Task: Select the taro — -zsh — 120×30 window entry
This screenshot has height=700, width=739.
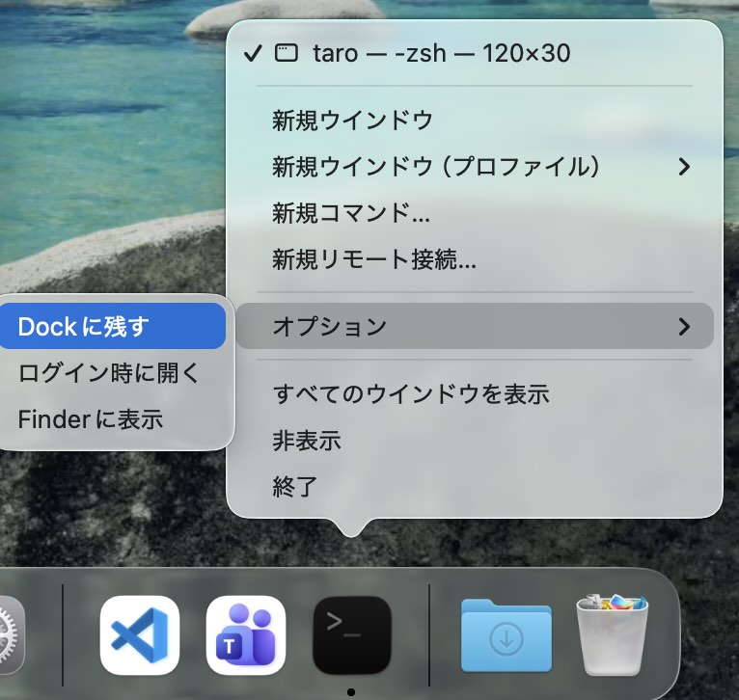Action: 475,53
